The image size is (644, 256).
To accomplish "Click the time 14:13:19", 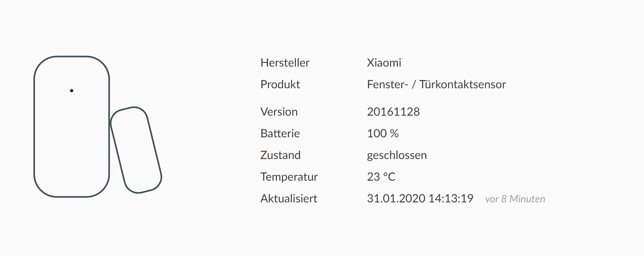I will pyautogui.click(x=451, y=199).
